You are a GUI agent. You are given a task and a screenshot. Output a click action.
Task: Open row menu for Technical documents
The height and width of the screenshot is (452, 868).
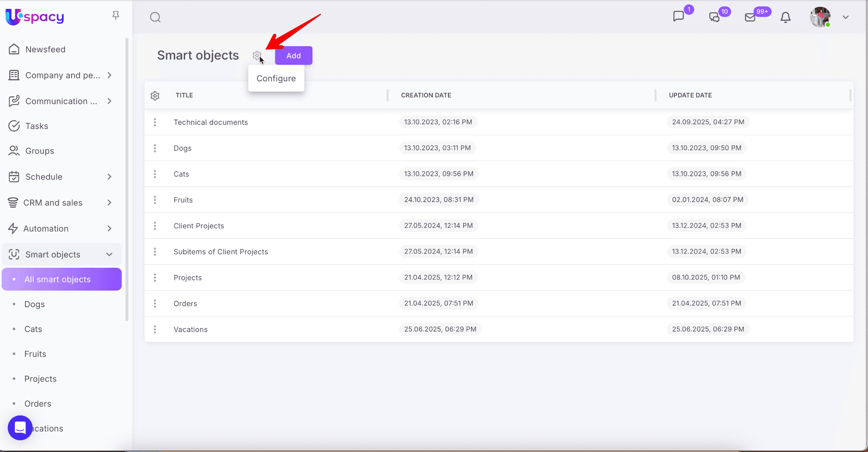(155, 122)
